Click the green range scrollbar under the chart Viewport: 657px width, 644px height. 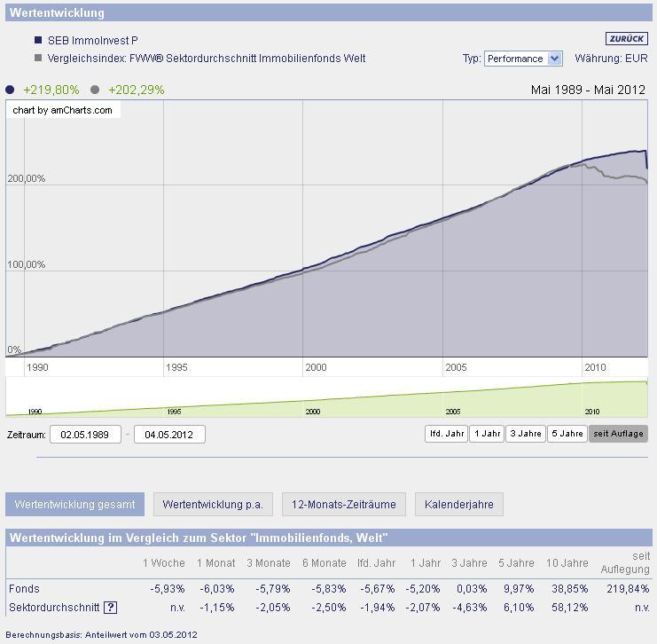(x=326, y=397)
